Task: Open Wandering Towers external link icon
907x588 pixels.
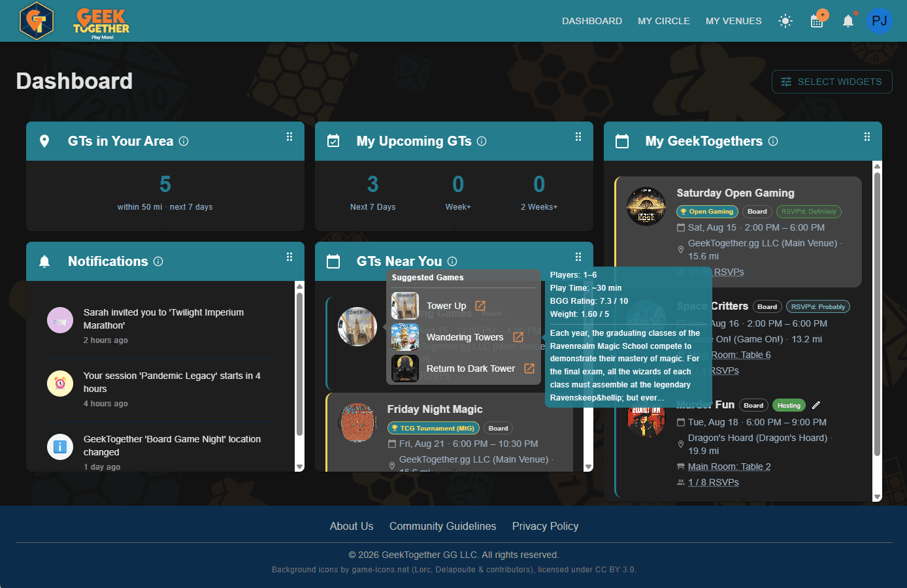Action: point(518,337)
